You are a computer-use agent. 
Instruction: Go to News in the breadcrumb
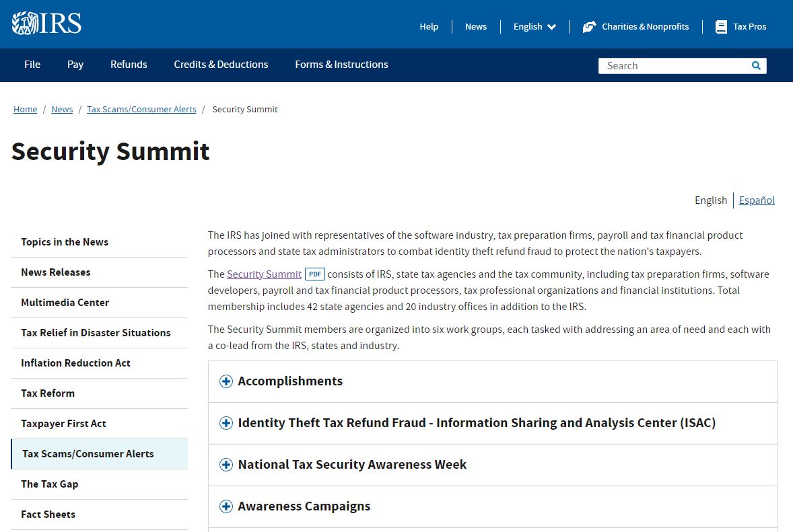pos(62,110)
